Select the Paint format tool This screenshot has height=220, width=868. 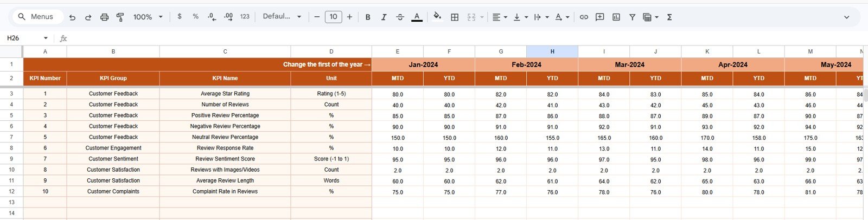pos(120,17)
